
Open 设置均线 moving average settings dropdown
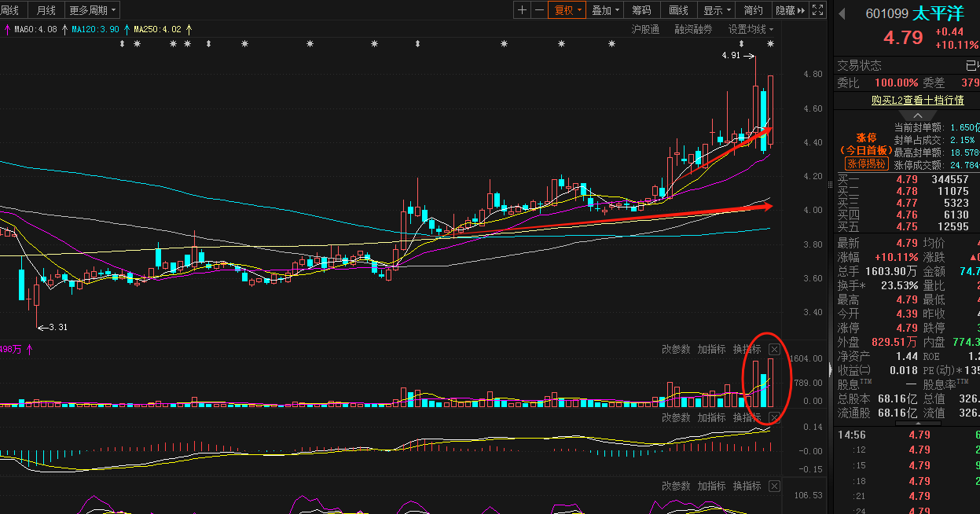751,29
